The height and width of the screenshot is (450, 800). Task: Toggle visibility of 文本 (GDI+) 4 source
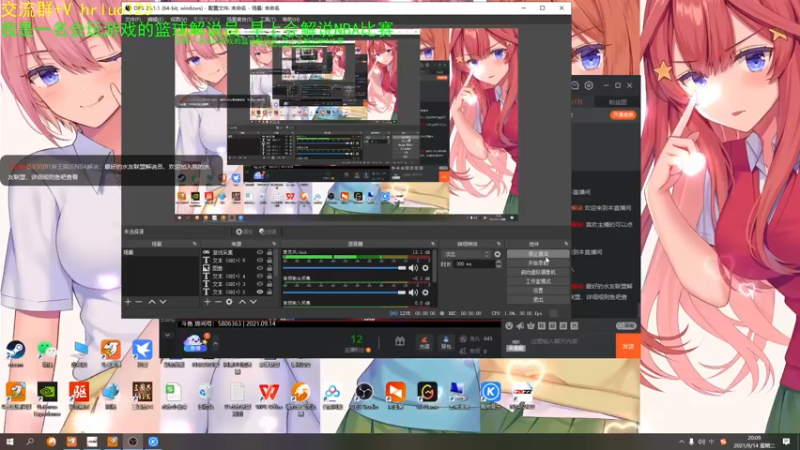click(260, 276)
